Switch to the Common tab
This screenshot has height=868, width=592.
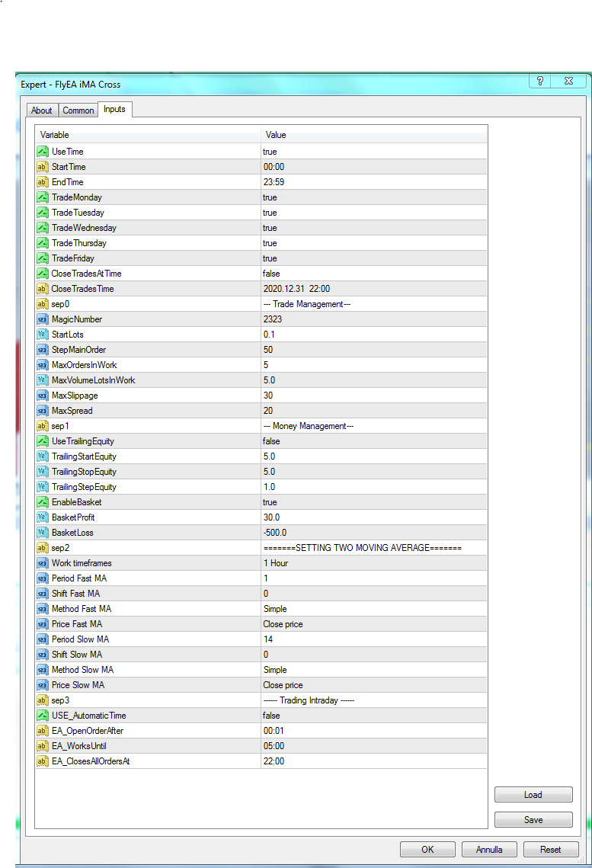(x=78, y=111)
